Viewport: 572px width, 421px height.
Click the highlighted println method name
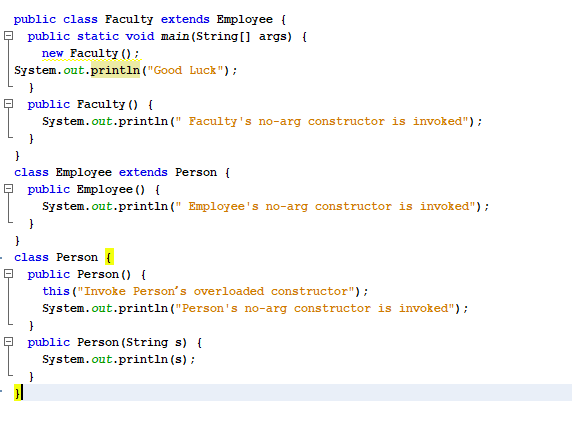pyautogui.click(x=115, y=70)
